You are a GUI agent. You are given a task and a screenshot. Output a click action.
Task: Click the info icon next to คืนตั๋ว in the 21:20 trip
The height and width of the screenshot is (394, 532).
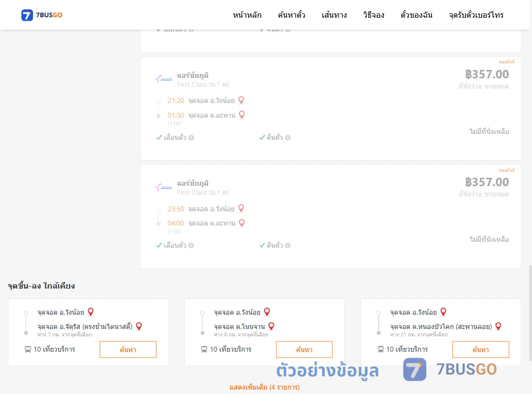[288, 137]
